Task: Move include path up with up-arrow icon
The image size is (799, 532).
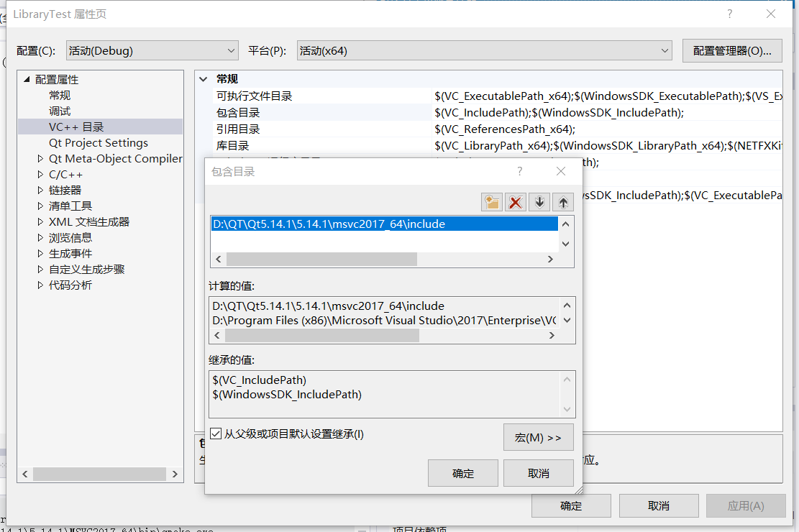Action: pos(563,202)
